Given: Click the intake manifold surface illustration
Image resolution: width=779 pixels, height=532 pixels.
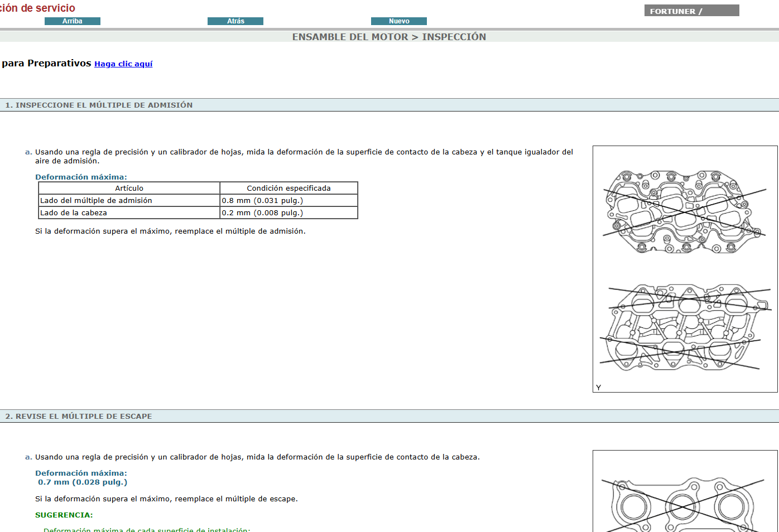Looking at the screenshot, I should pos(685,268).
